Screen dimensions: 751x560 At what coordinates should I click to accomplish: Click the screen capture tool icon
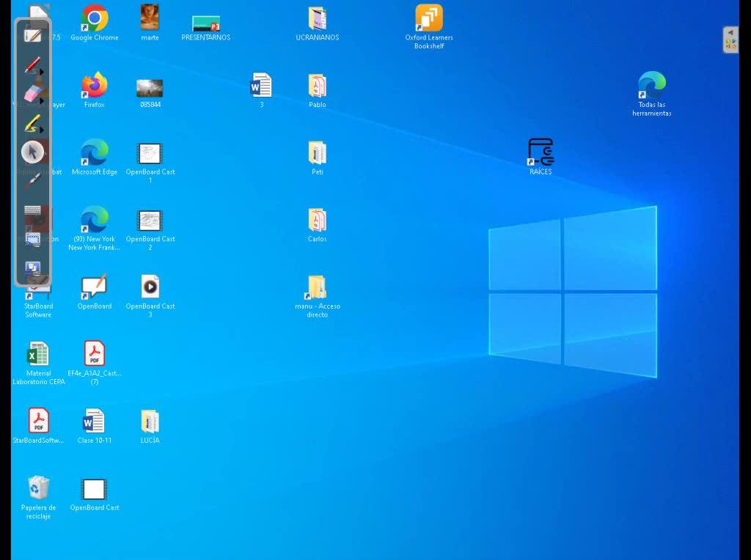(32, 239)
